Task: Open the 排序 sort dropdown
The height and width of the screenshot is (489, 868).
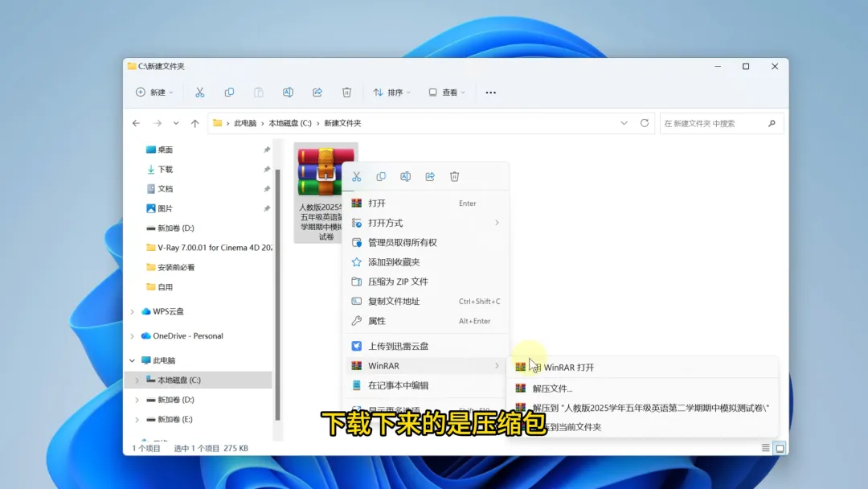Action: point(391,92)
